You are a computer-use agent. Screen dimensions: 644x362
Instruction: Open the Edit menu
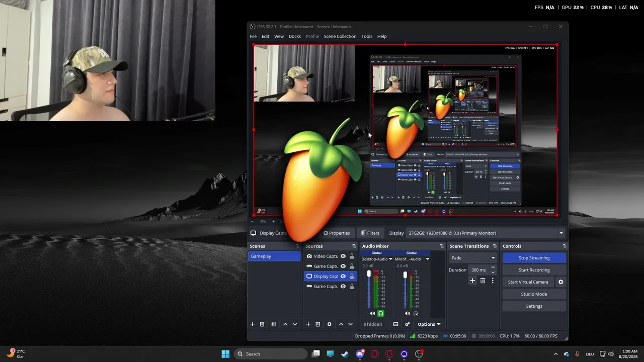click(265, 36)
